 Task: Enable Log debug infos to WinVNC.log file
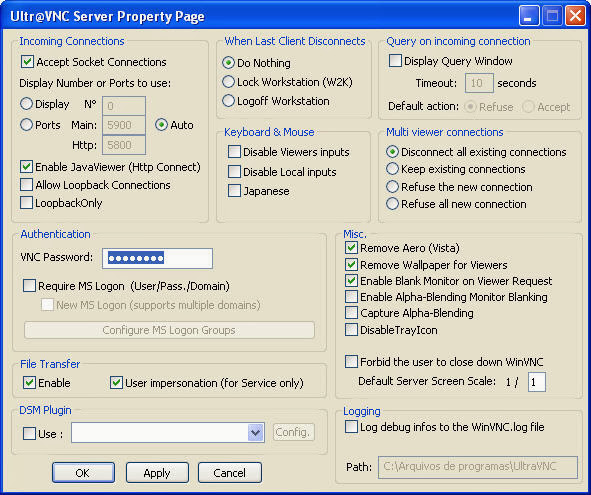tap(351, 427)
